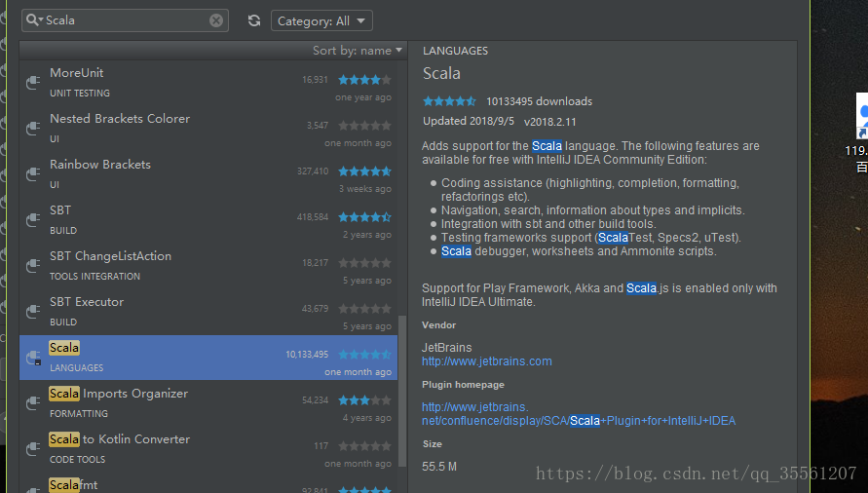Screen dimensions: 868x493
Task: Click Rainbow Brackets' star rating
Action: pyautogui.click(x=364, y=171)
